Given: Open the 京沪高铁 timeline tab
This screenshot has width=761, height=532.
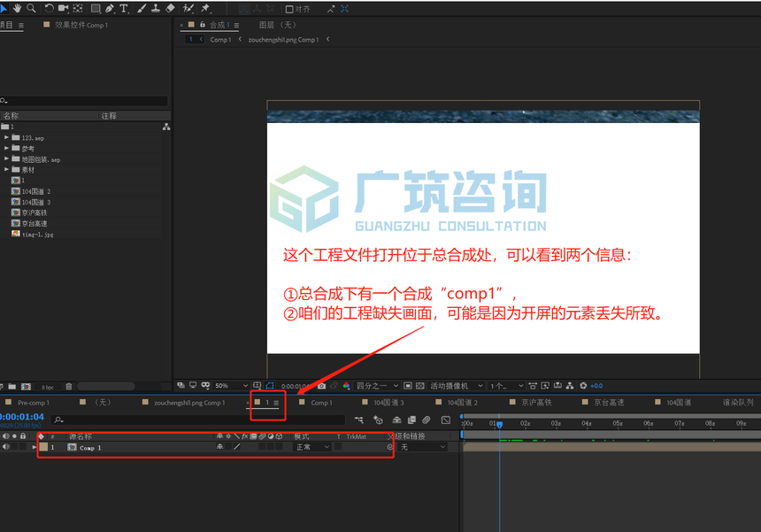Looking at the screenshot, I should pyautogui.click(x=536, y=403).
